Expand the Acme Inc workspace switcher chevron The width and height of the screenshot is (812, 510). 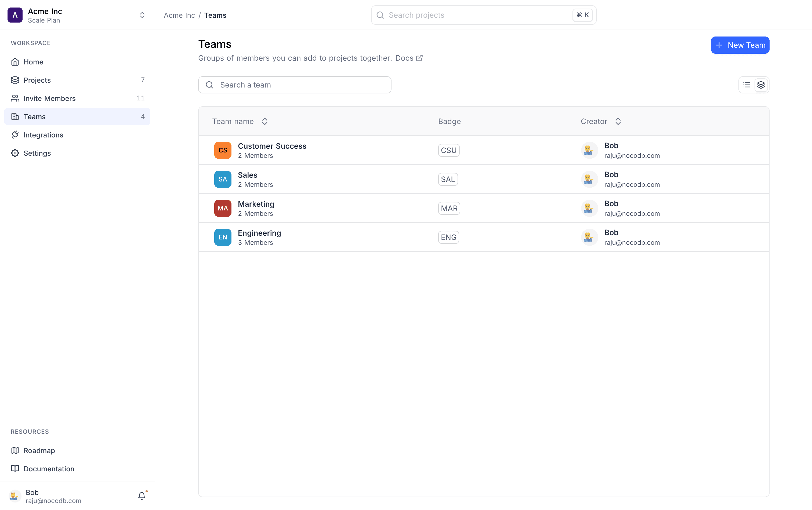[x=142, y=15]
